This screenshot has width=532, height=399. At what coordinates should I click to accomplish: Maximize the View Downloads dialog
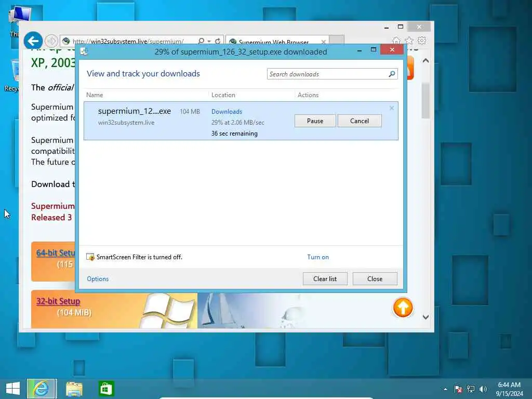click(x=373, y=50)
